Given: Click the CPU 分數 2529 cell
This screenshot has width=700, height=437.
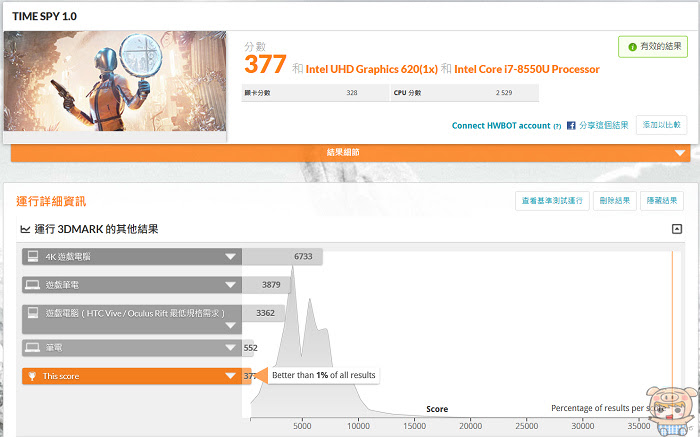Looking at the screenshot, I should pyautogui.click(x=465, y=93).
